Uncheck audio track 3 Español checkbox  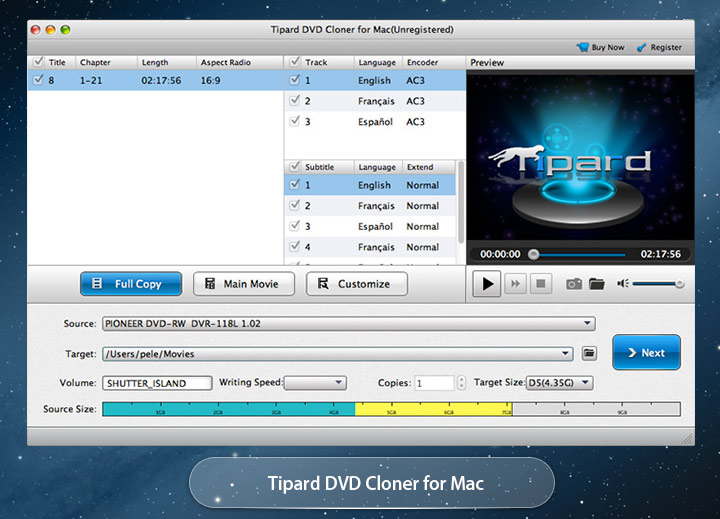point(295,121)
